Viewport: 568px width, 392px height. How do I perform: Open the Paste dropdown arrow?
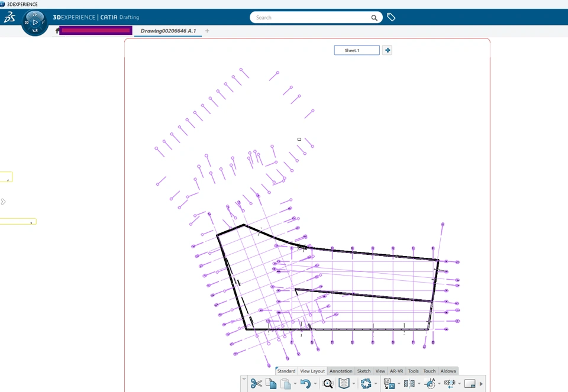tap(295, 384)
